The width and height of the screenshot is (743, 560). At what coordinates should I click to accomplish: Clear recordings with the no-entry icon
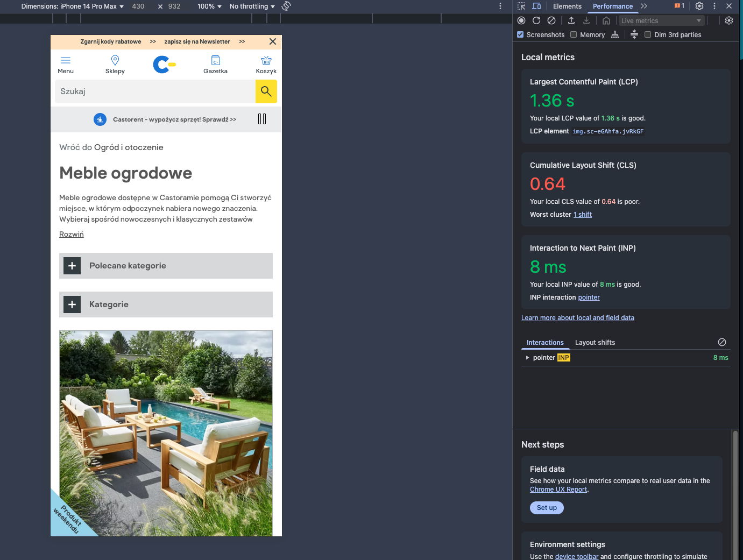551,20
